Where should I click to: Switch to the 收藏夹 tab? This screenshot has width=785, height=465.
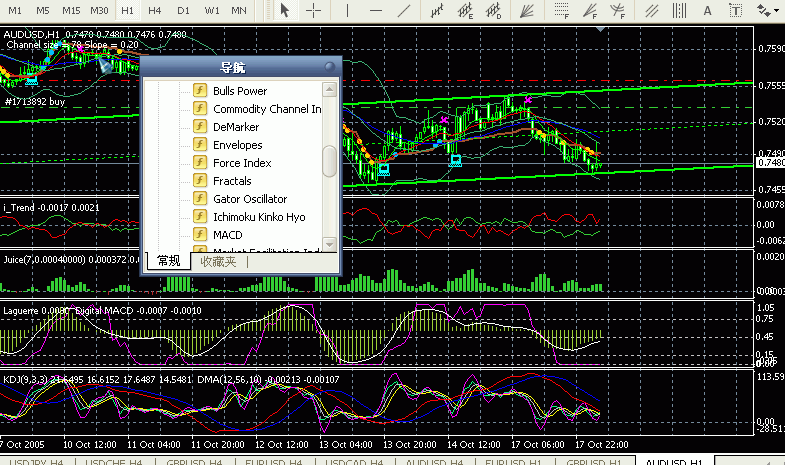(218, 262)
